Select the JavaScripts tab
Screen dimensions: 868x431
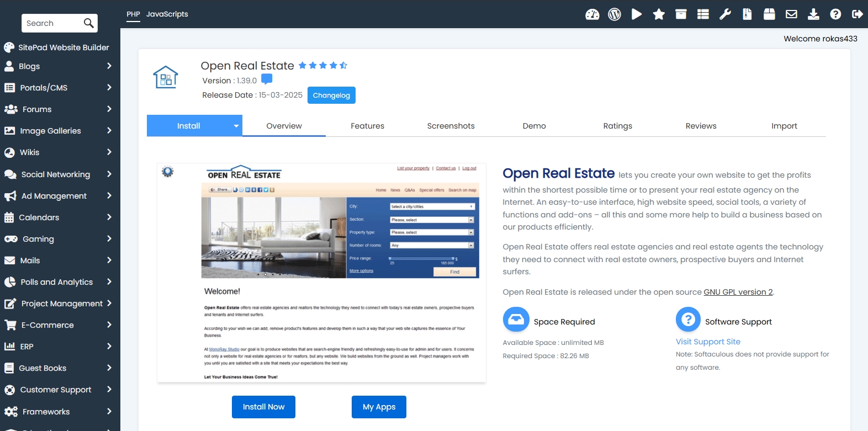click(x=167, y=14)
